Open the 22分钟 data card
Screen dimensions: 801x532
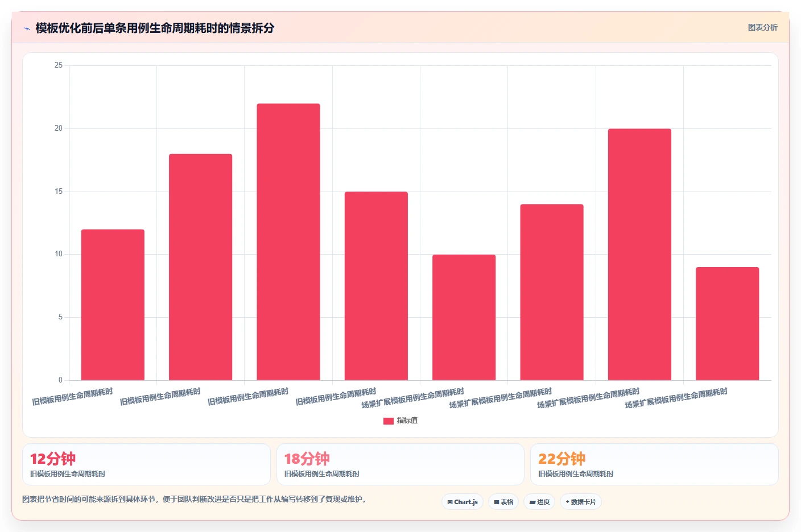click(654, 464)
